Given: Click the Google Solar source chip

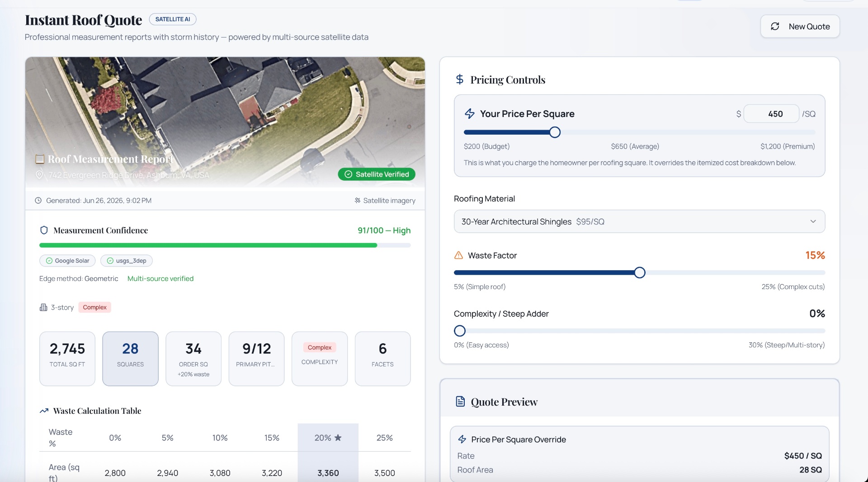Looking at the screenshot, I should [x=67, y=261].
